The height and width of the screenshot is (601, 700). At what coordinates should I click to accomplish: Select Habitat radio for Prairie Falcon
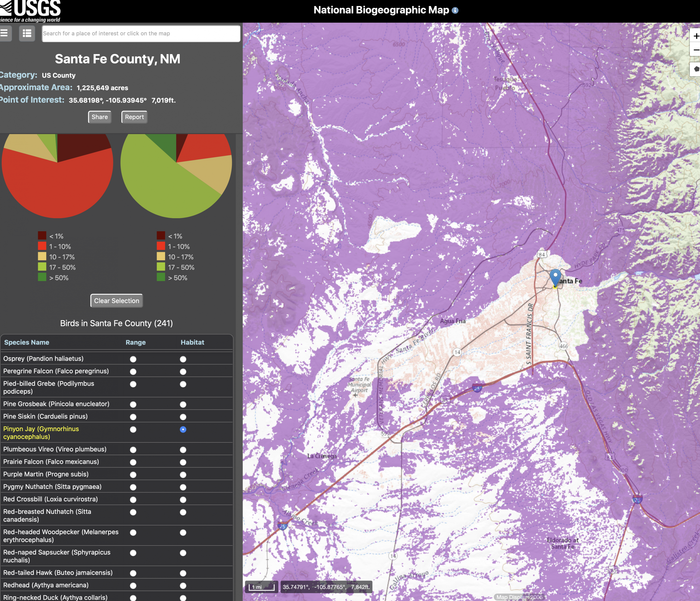click(x=183, y=462)
